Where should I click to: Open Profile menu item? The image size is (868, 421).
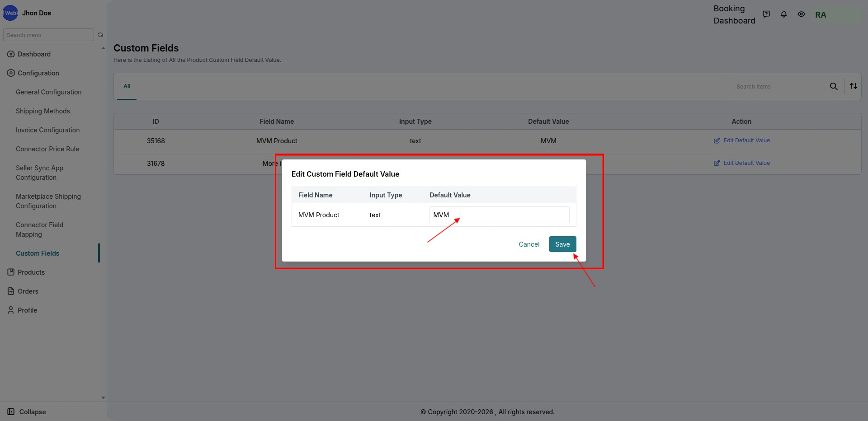point(28,310)
